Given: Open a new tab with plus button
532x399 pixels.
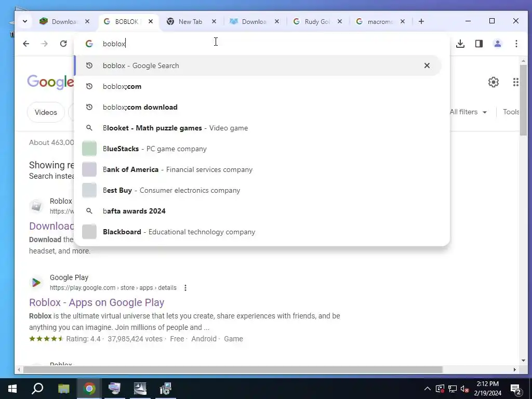Looking at the screenshot, I should (x=421, y=21).
